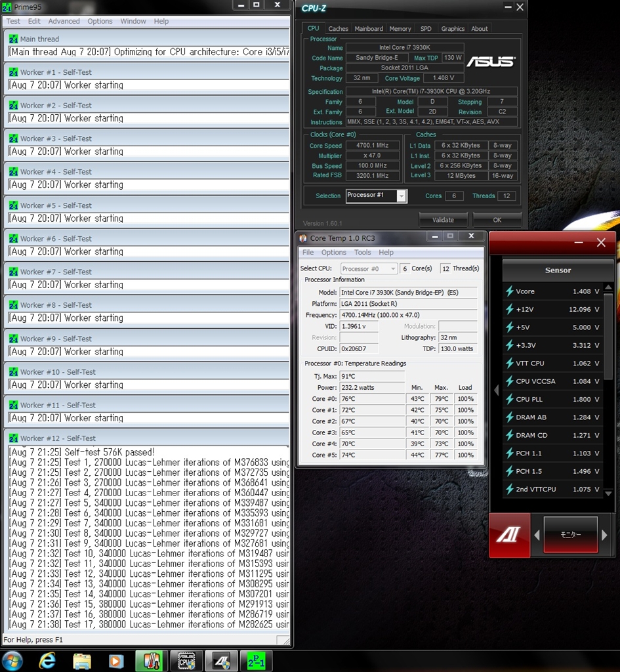
Task: Open Core Temp's Tools menu
Action: (362, 252)
